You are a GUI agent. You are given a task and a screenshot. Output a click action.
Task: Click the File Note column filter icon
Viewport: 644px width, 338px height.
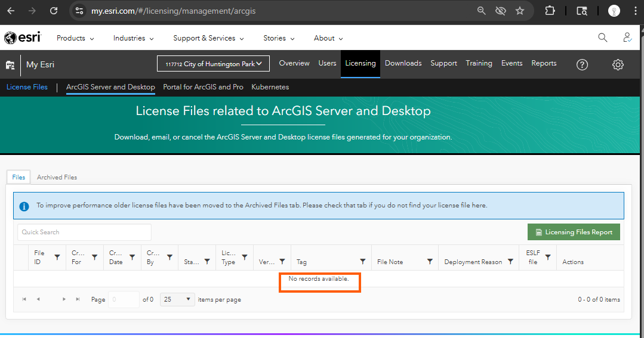(430, 262)
